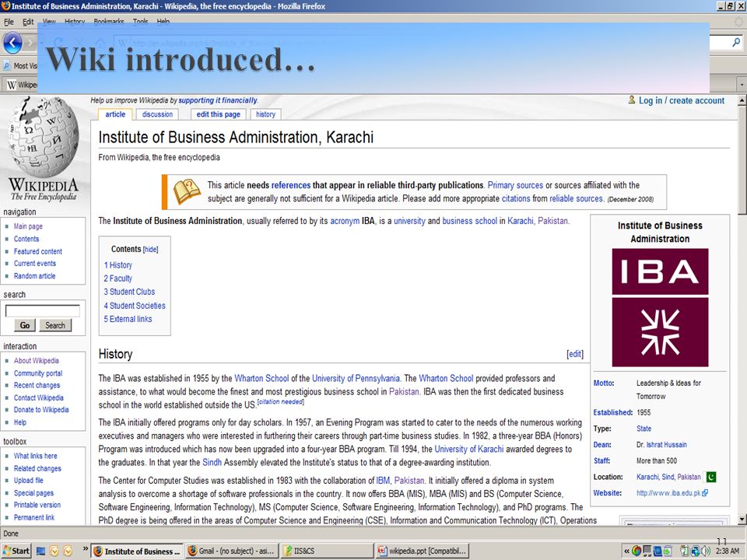This screenshot has height=560, width=747.
Task: Open the IIS&CS taskbar item
Action: point(326,551)
